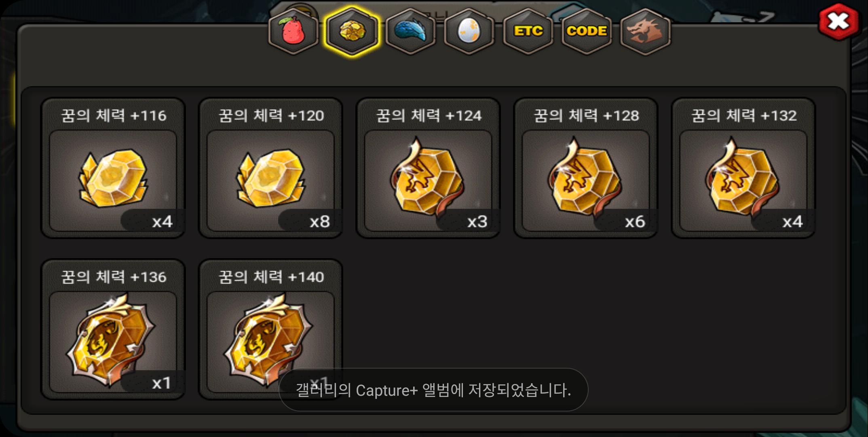The image size is (868, 437).
Task: Select the 꿈의 체력 +136 ornate gem
Action: (x=113, y=329)
